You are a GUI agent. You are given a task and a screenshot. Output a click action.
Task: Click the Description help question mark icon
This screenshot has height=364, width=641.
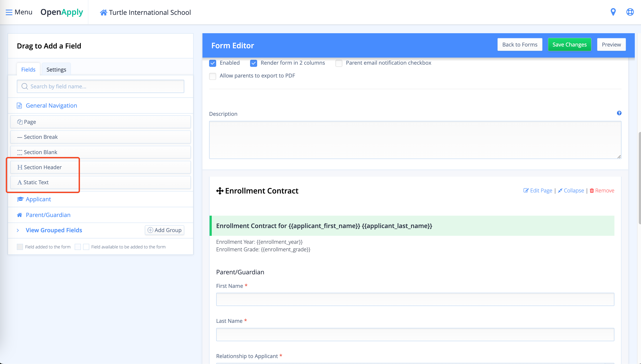619,113
